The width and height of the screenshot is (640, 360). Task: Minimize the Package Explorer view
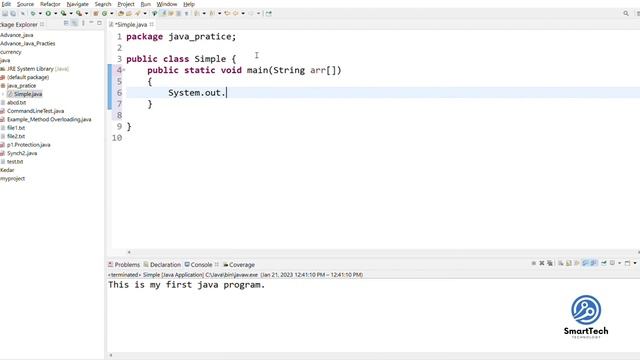pyautogui.click(x=91, y=23)
